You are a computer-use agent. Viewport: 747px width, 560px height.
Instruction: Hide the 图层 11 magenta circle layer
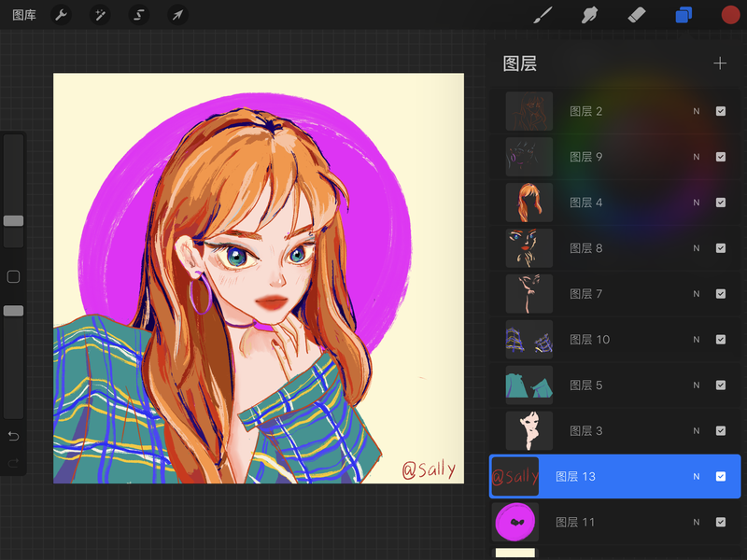pos(720,523)
